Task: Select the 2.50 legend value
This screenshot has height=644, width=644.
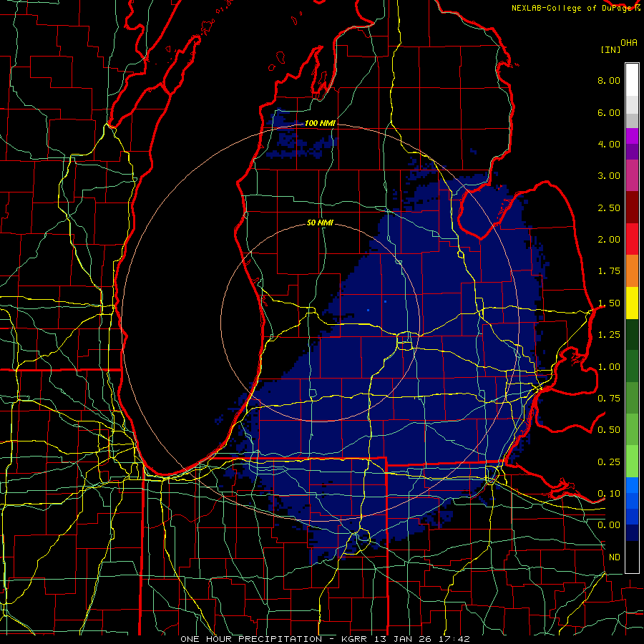Action: [x=609, y=208]
